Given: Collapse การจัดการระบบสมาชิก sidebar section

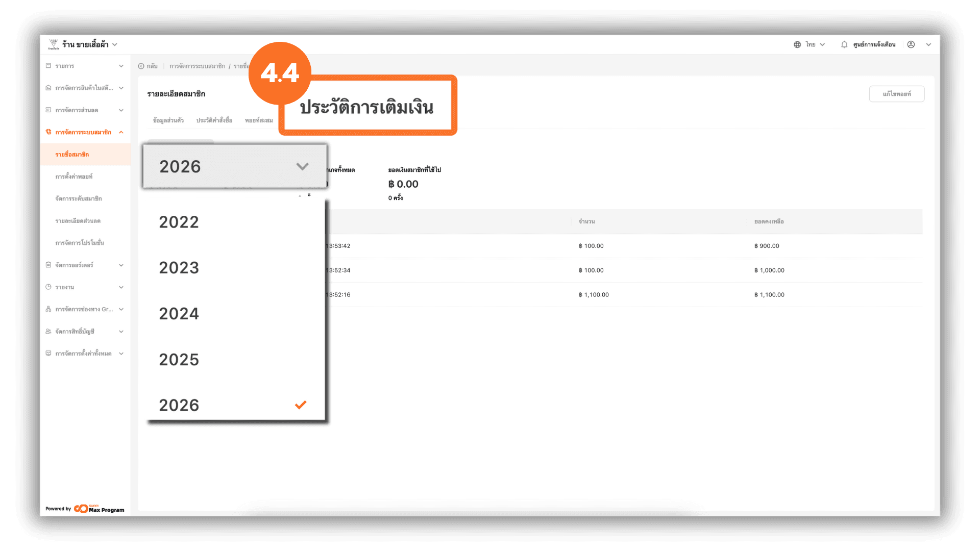Looking at the screenshot, I should pos(121,133).
